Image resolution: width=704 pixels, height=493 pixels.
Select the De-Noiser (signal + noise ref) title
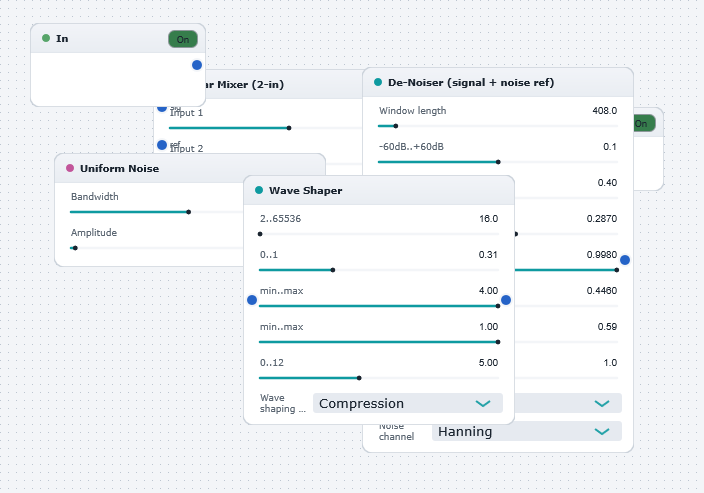tap(471, 82)
